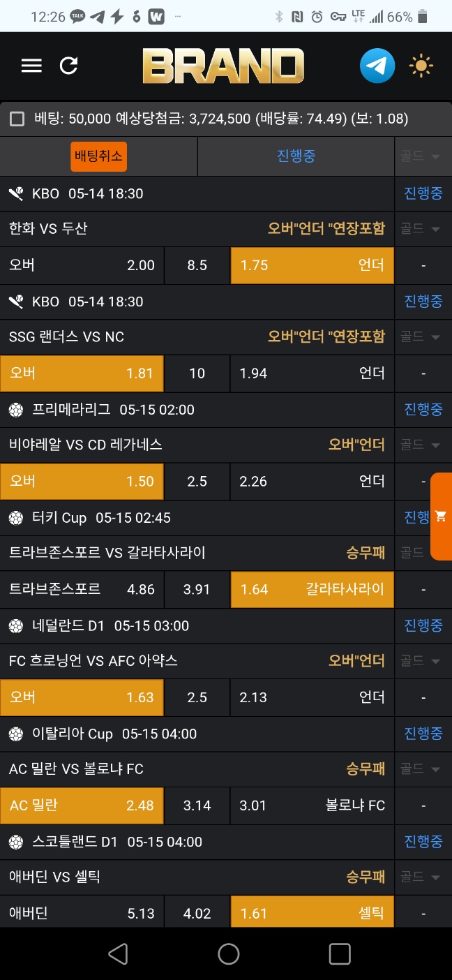Select 언더 1.75 for 한화 VS 두산
Screen dimensions: 452x980
pos(312,265)
